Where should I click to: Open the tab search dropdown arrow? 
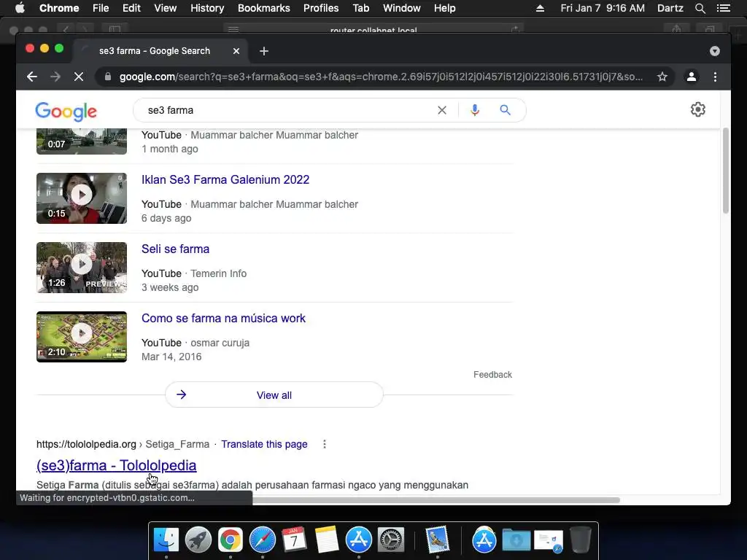(x=715, y=51)
